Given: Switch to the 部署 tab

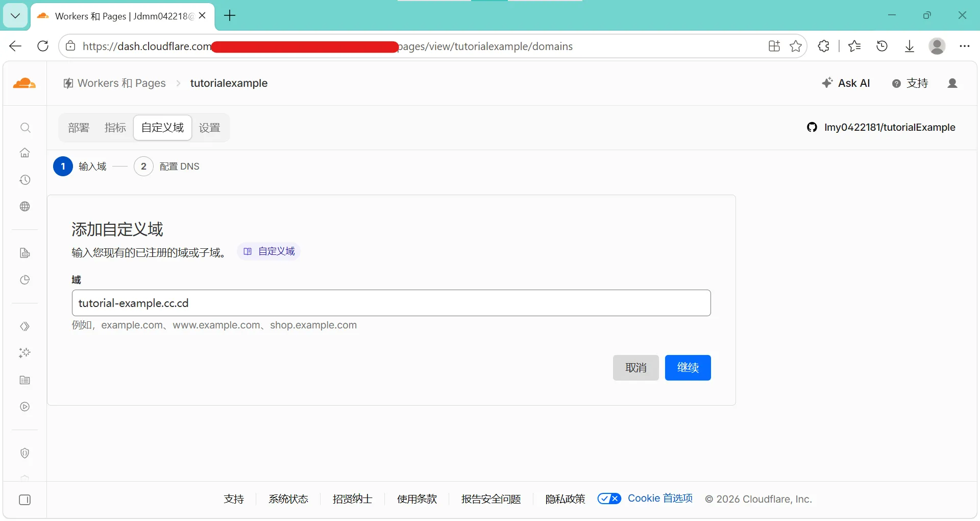Looking at the screenshot, I should [79, 128].
